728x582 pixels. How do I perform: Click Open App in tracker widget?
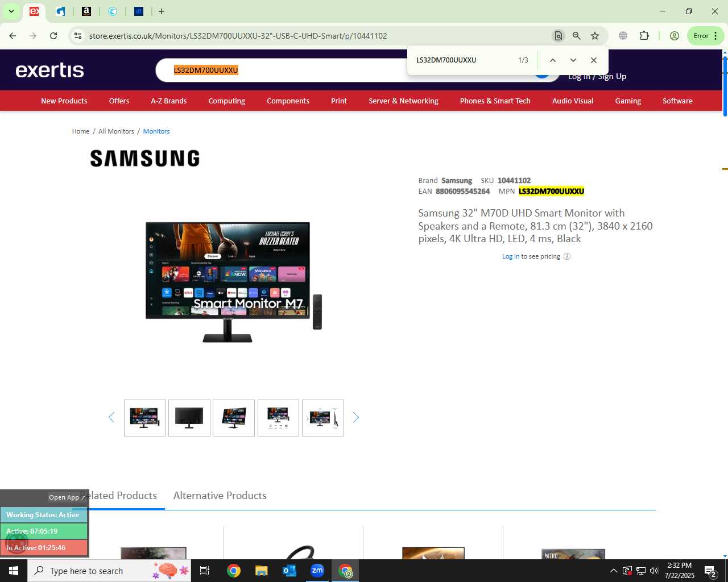pos(67,497)
